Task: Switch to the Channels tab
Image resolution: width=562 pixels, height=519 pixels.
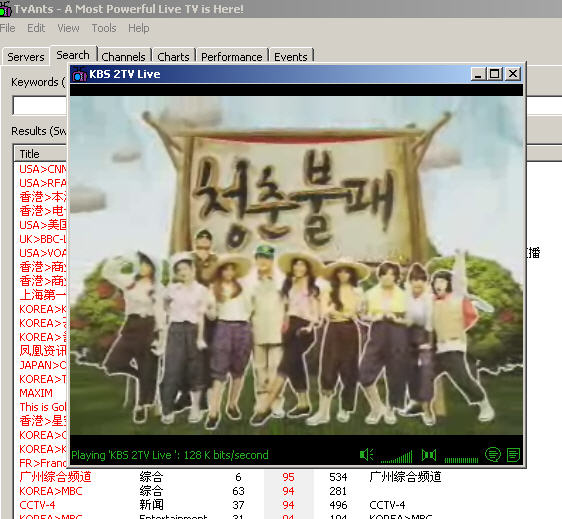Action: (123, 57)
